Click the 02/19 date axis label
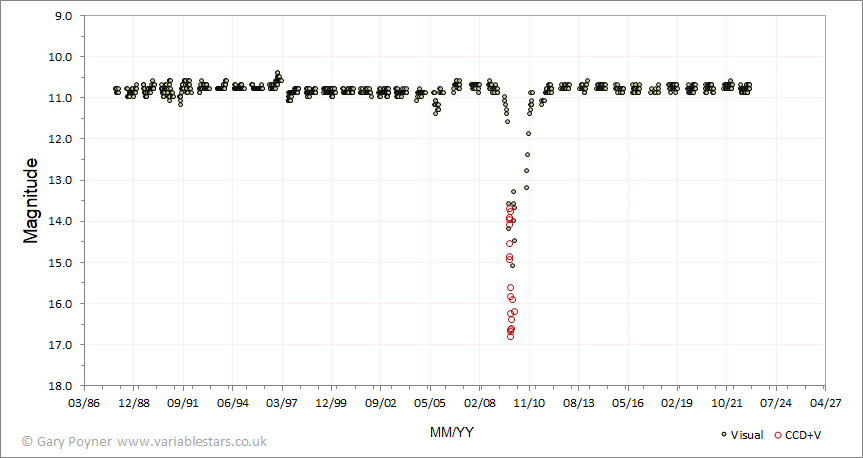863x458 pixels. click(677, 402)
